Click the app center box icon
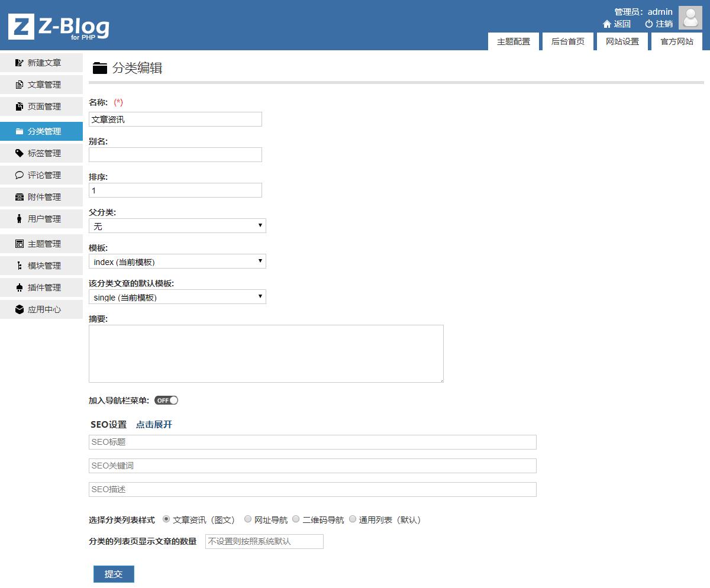Image resolution: width=710 pixels, height=588 pixels. [20, 309]
